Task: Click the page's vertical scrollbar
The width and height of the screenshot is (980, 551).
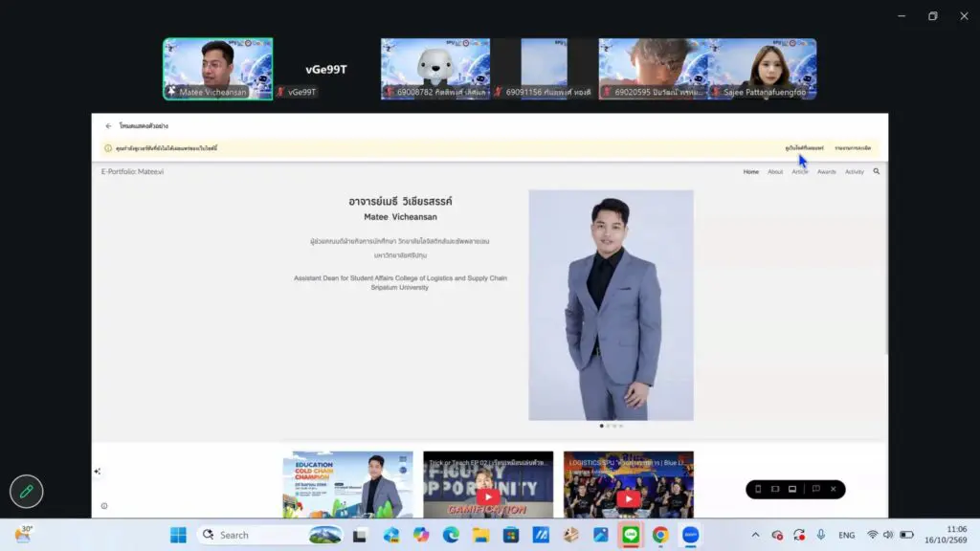Action: (886, 259)
